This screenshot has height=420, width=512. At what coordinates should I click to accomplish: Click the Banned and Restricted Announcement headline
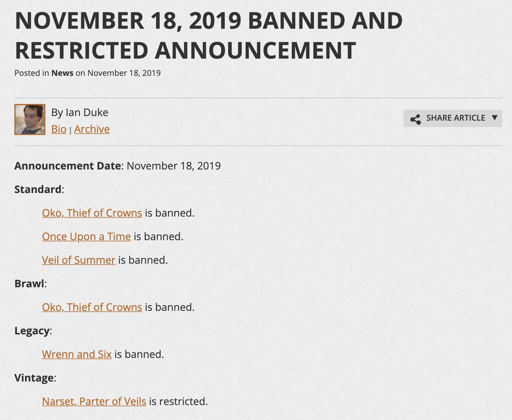point(208,35)
